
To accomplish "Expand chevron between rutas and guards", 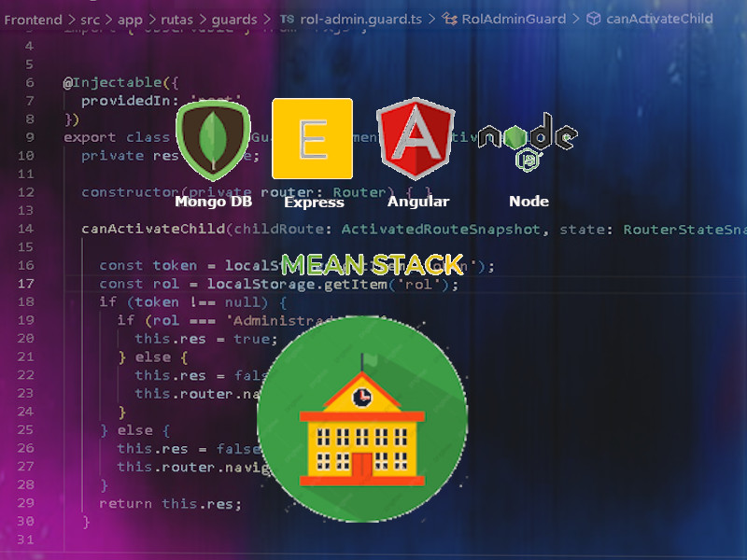I will (x=203, y=20).
